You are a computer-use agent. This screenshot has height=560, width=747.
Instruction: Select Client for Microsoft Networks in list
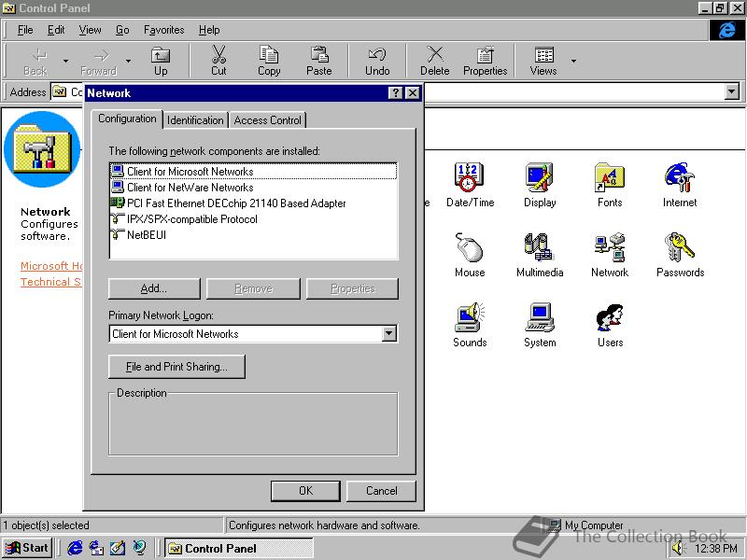(x=253, y=172)
